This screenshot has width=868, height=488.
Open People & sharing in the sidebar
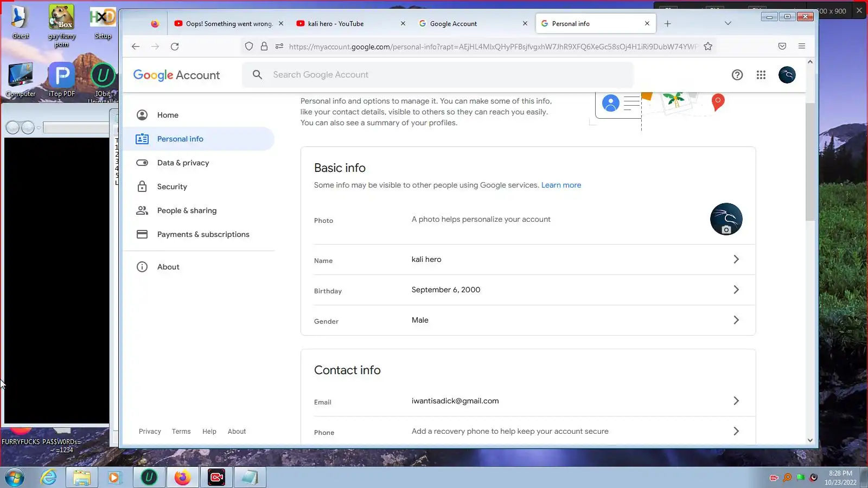199,210
